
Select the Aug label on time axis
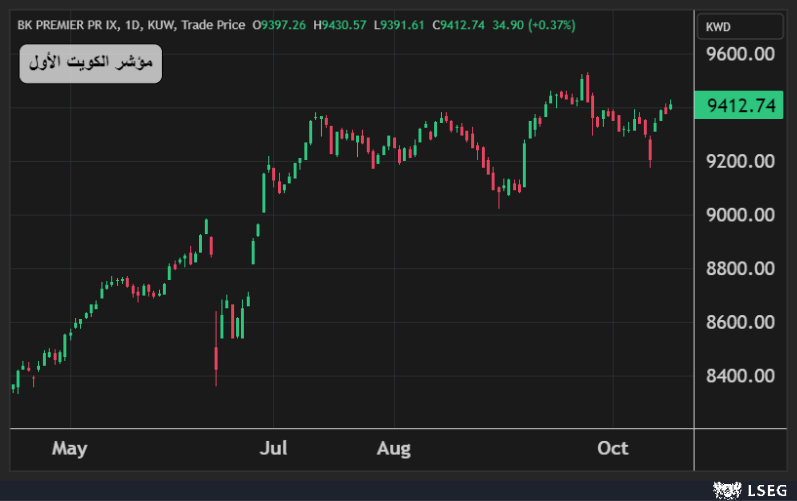pyautogui.click(x=394, y=448)
